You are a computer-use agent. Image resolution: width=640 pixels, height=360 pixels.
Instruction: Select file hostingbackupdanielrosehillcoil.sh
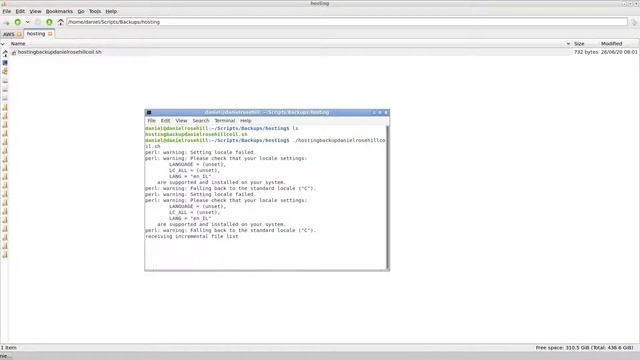click(x=59, y=52)
